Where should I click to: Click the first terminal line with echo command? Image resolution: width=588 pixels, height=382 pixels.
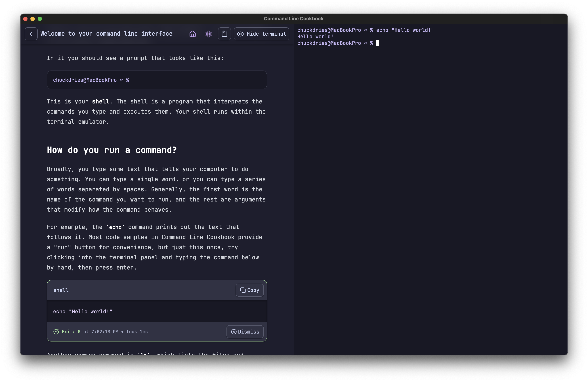pyautogui.click(x=365, y=30)
